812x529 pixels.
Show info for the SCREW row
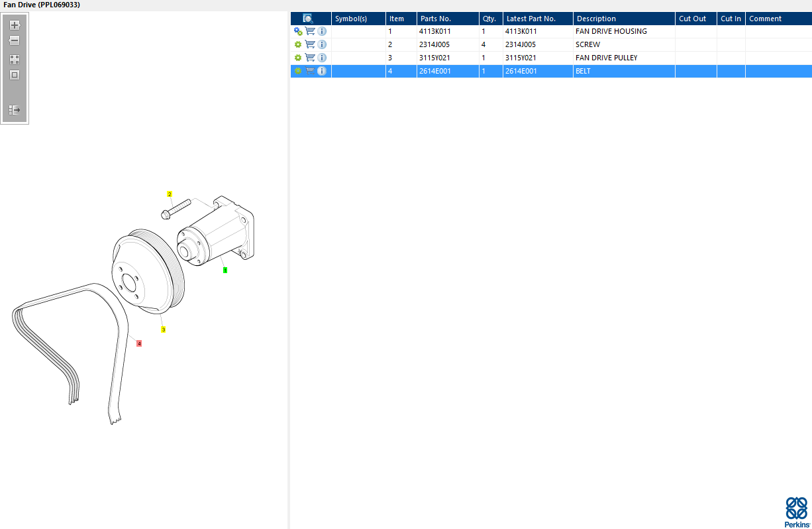[x=322, y=44]
